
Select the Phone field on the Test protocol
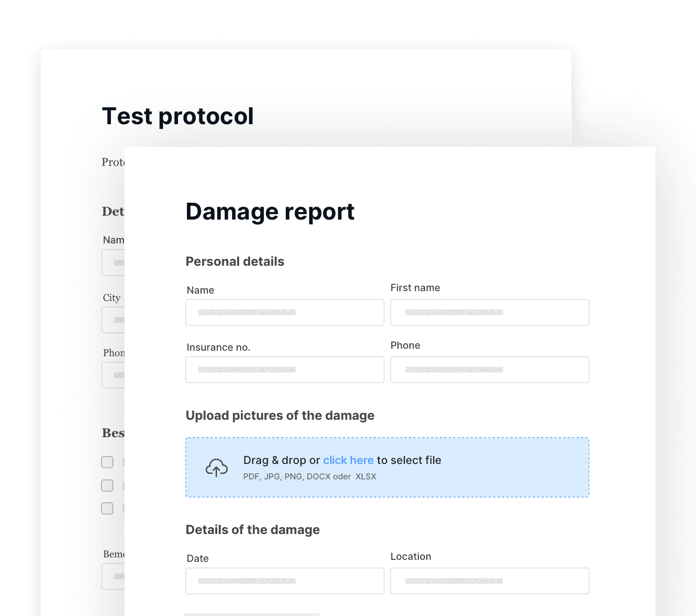[113, 375]
